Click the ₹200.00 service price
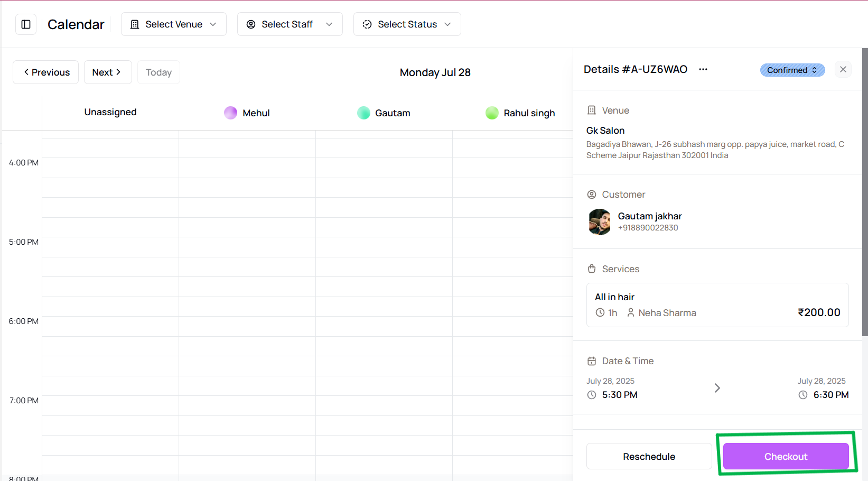 click(819, 312)
